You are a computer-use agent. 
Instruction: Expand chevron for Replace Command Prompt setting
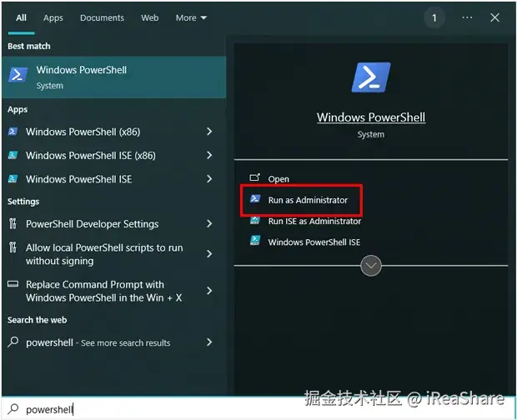[209, 291]
